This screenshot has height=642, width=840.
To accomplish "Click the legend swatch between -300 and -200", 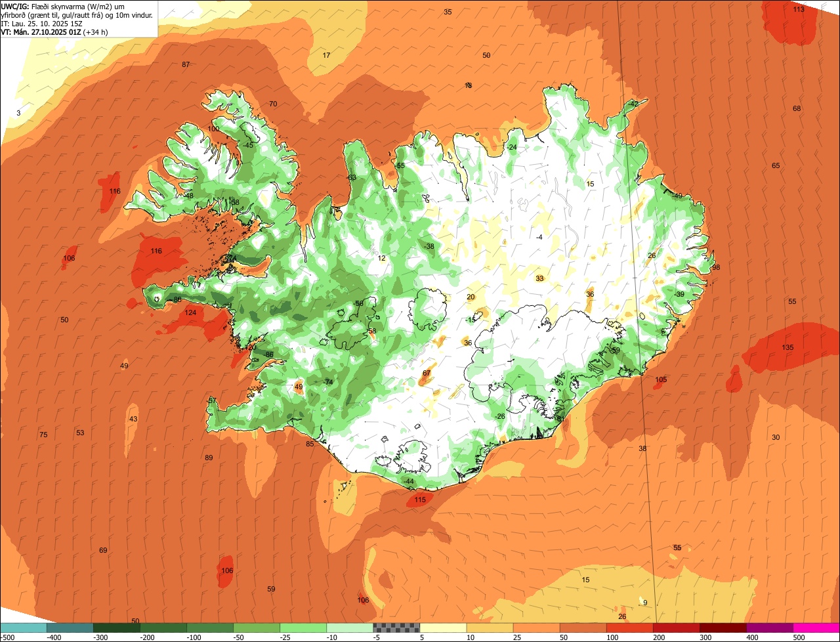I will pos(117,628).
